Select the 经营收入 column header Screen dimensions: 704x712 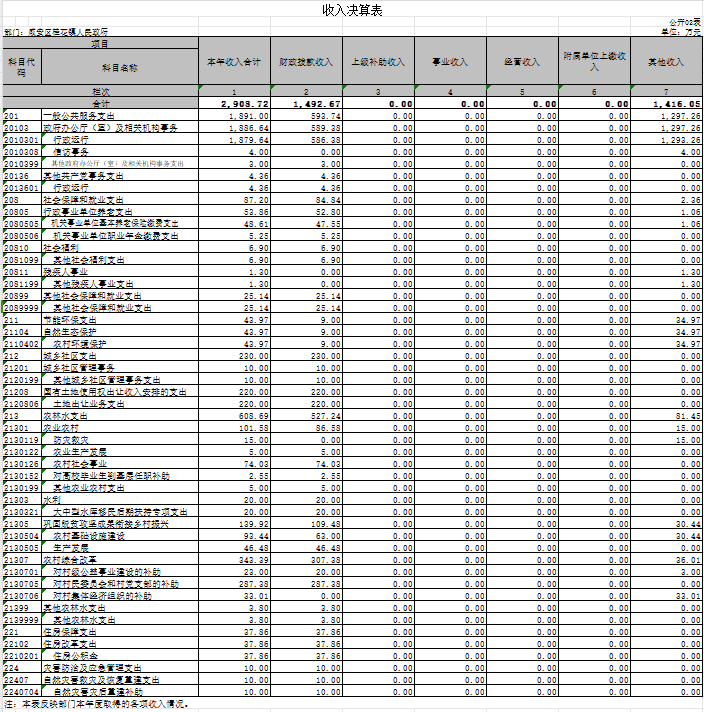(522, 61)
